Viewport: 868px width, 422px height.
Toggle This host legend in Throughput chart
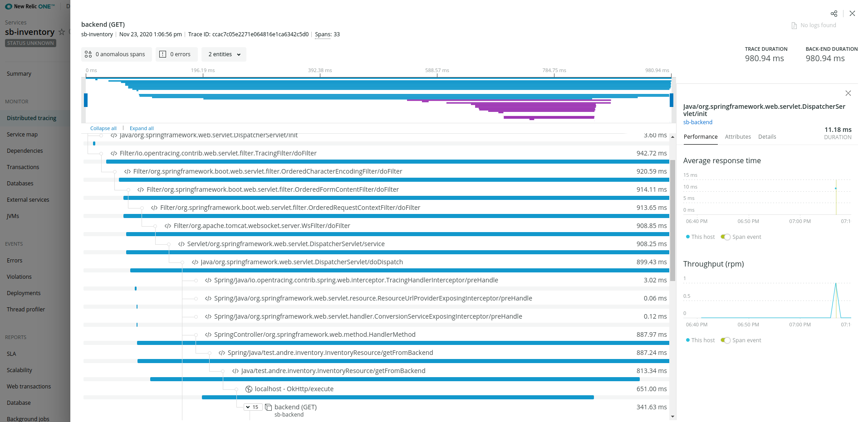(700, 340)
